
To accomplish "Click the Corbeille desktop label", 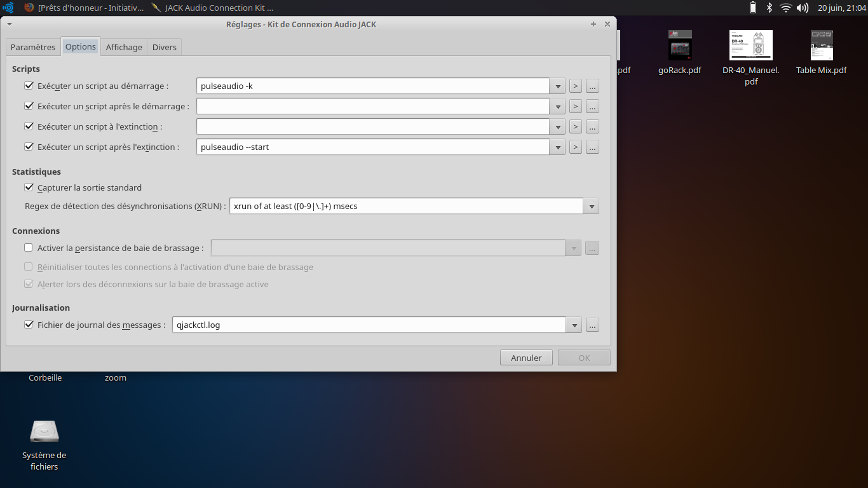I will 45,377.
